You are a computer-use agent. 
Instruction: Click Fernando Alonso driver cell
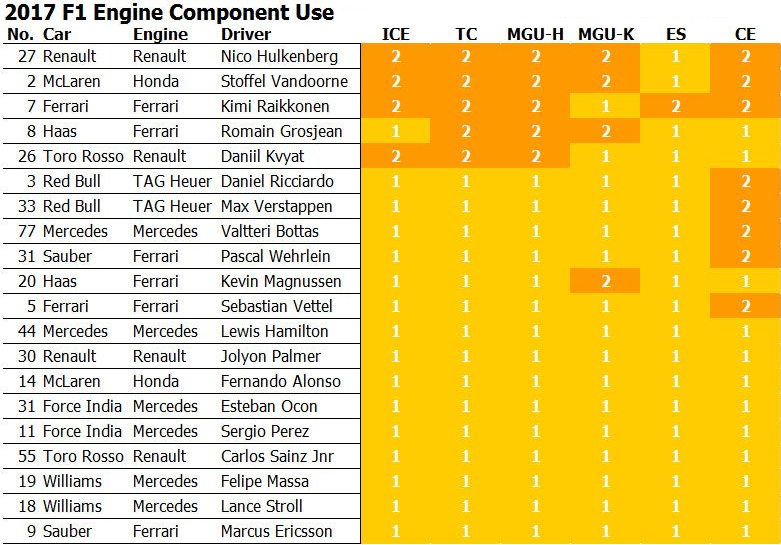[x=280, y=381]
